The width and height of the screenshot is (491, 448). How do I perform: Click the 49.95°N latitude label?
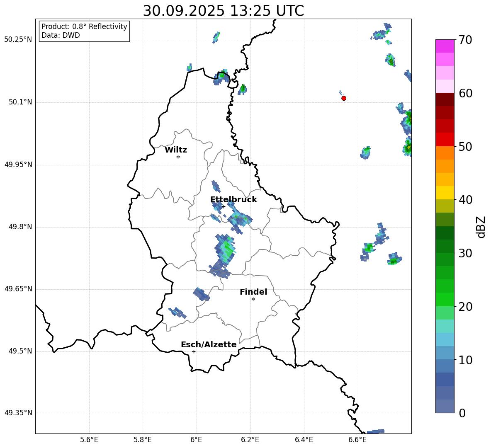tap(18, 165)
